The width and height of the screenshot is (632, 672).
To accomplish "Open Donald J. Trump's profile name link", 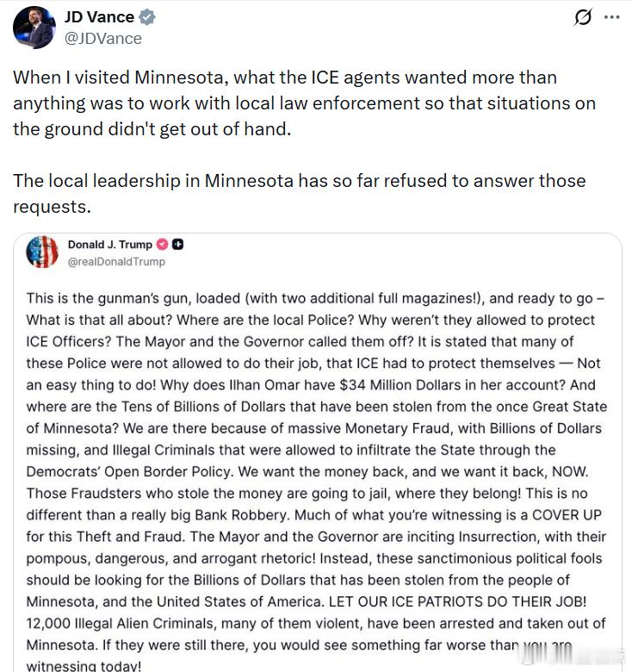I will click(x=109, y=245).
